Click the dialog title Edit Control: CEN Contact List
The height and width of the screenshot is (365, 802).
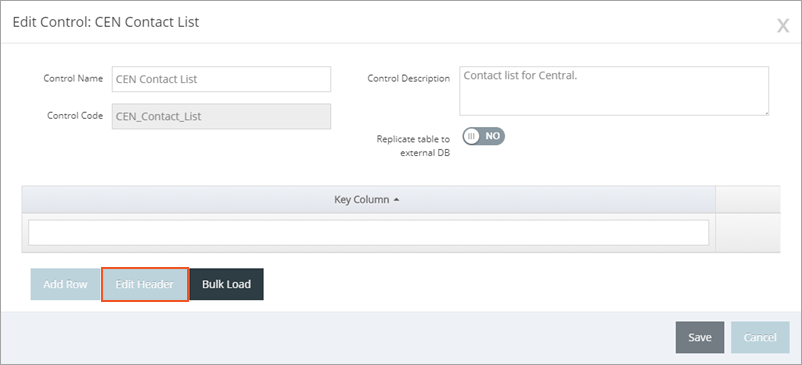tap(105, 22)
